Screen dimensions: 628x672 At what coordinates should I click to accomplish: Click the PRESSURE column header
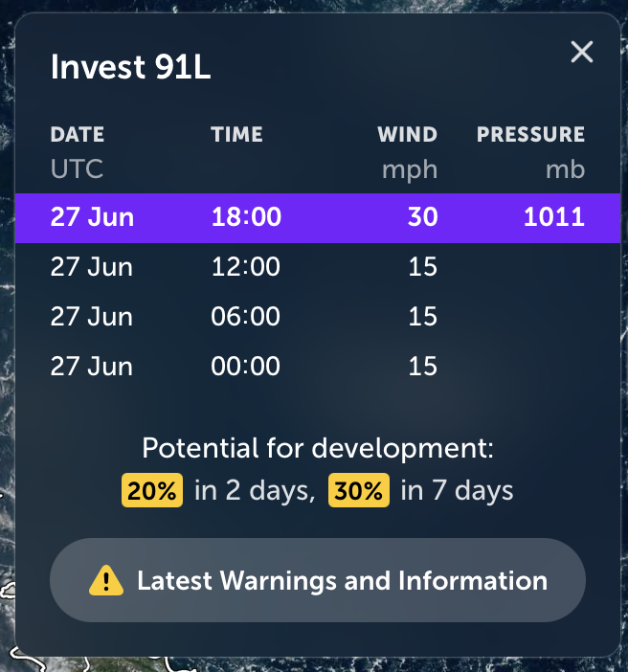(530, 135)
